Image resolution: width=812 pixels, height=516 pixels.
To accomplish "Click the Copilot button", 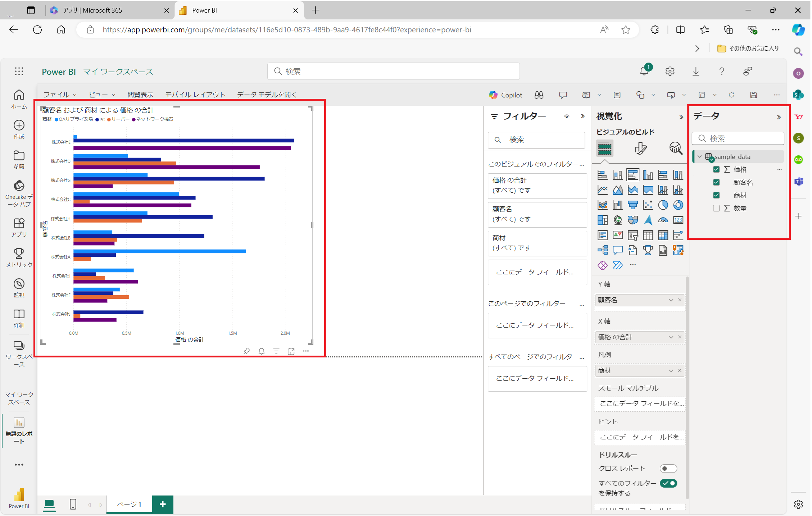I will (505, 95).
